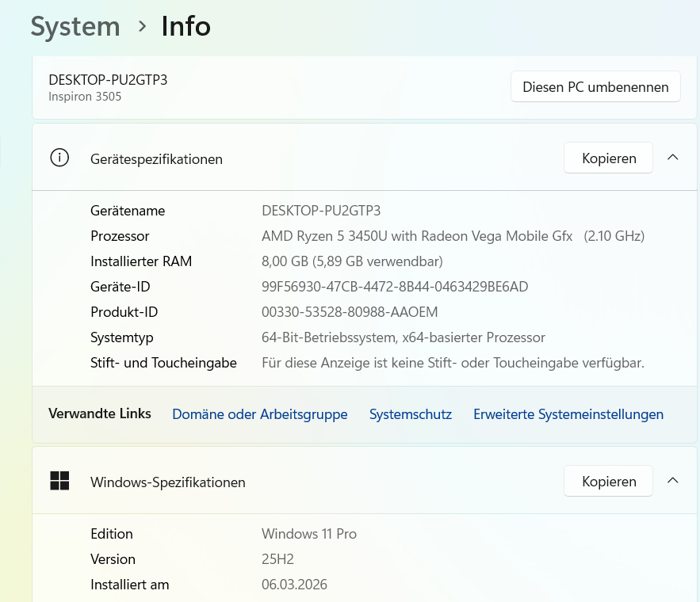Select the 8,00 GB RAM value
Viewport: 700px width, 602px height.
coord(352,261)
